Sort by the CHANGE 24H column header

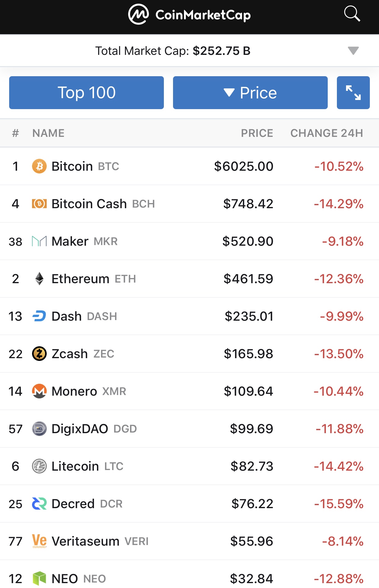(x=327, y=133)
